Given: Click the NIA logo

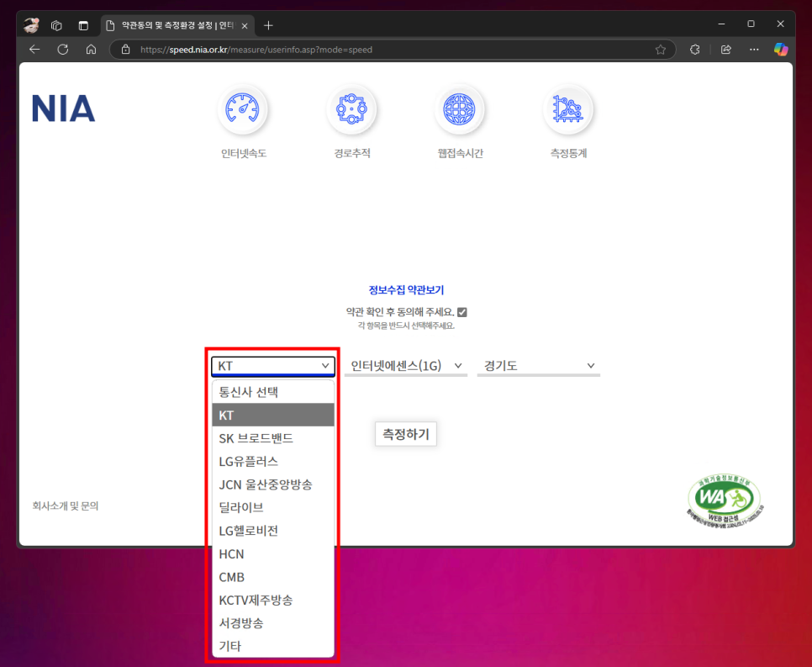Looking at the screenshot, I should [63, 109].
